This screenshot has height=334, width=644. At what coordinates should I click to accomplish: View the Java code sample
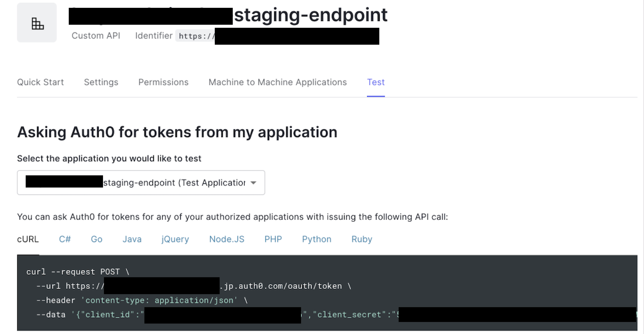pyautogui.click(x=132, y=239)
